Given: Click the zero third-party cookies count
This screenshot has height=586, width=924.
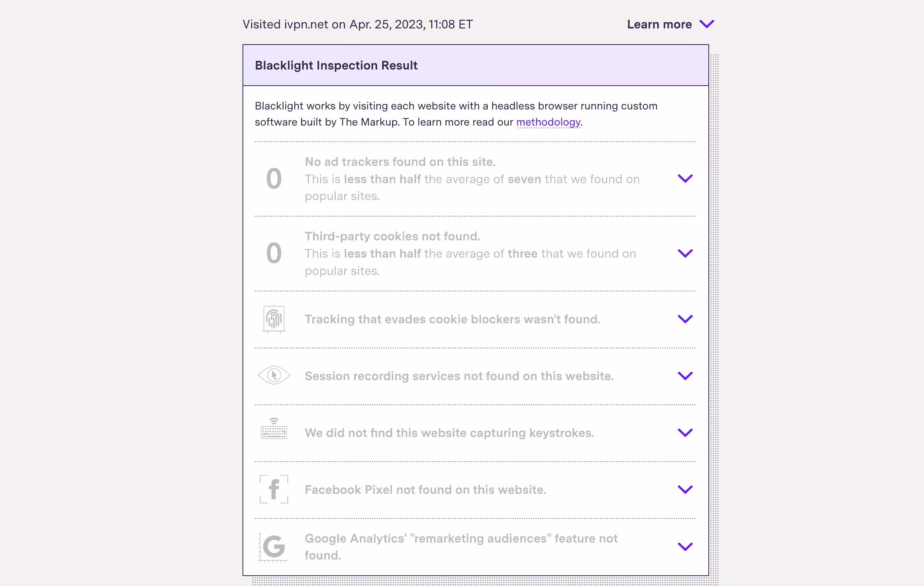Looking at the screenshot, I should (x=273, y=253).
